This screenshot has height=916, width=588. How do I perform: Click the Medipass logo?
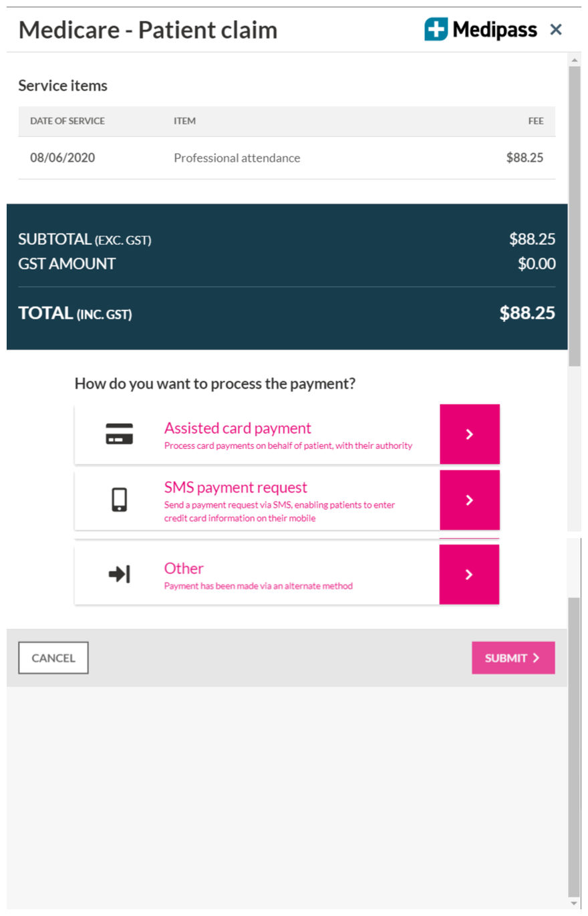480,29
